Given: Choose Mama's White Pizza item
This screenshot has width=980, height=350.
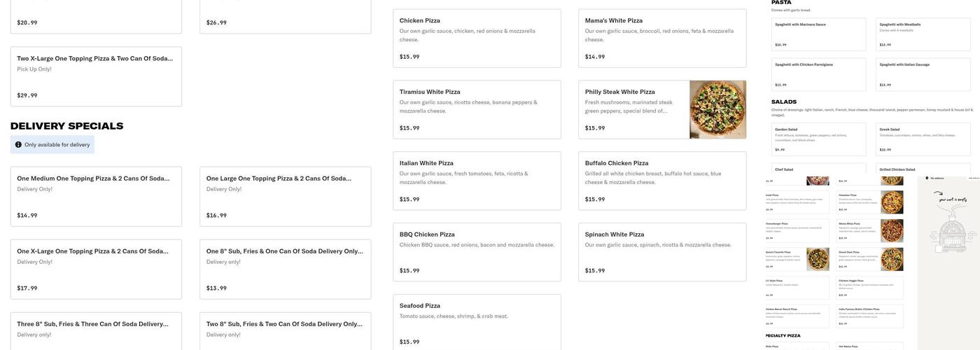Looking at the screenshot, I should coord(662,38).
